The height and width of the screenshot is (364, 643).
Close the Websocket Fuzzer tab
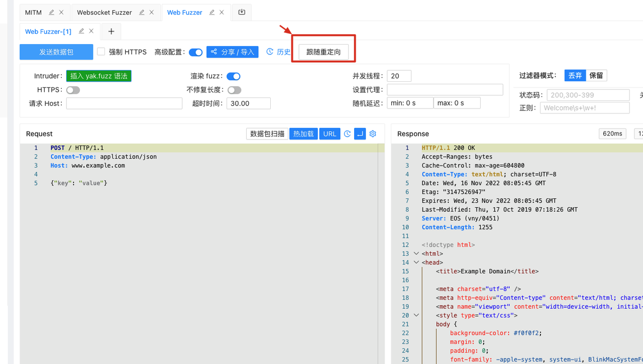[152, 12]
